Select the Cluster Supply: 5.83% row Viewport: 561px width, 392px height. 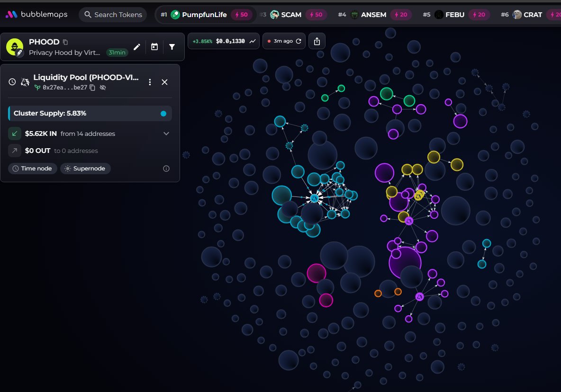click(90, 113)
